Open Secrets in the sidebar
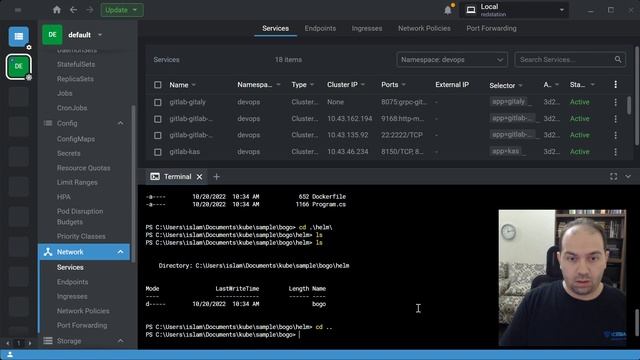The width and height of the screenshot is (640, 360). [69, 153]
